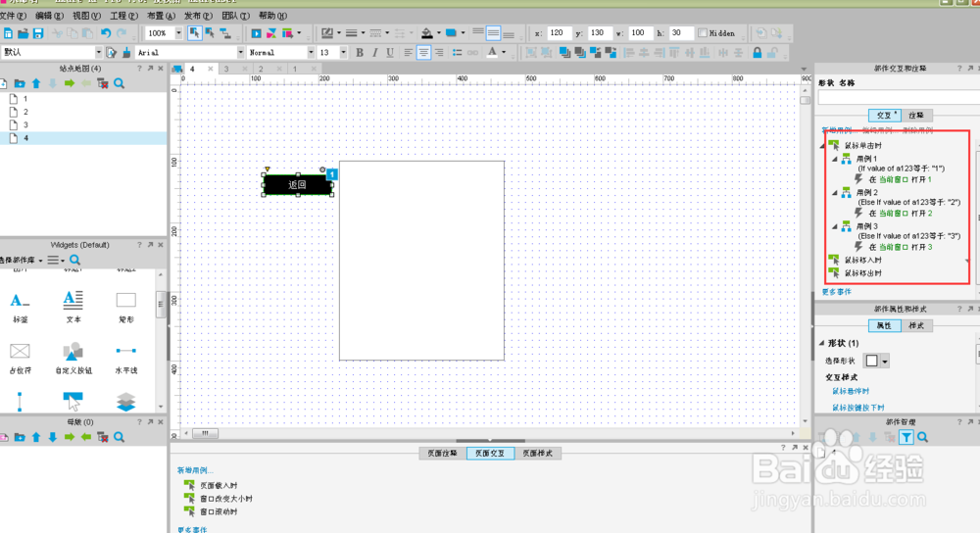980x533 pixels.
Task: Search pages in the sitemap panel
Action: (x=119, y=83)
